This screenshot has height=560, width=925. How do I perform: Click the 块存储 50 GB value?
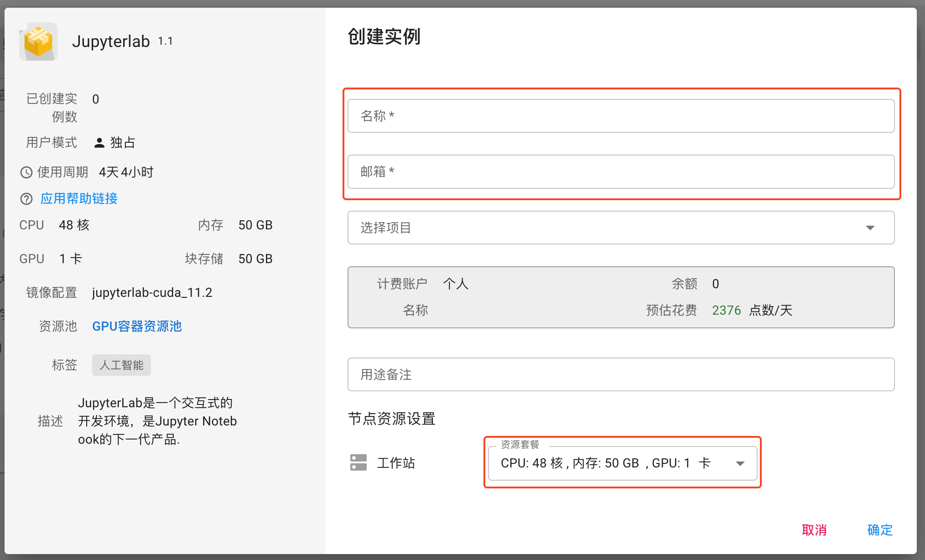(255, 259)
